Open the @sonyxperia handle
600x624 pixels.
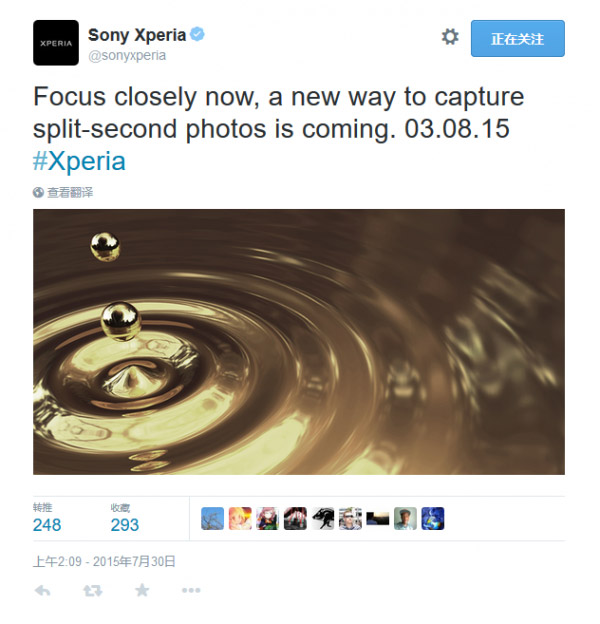(127, 55)
